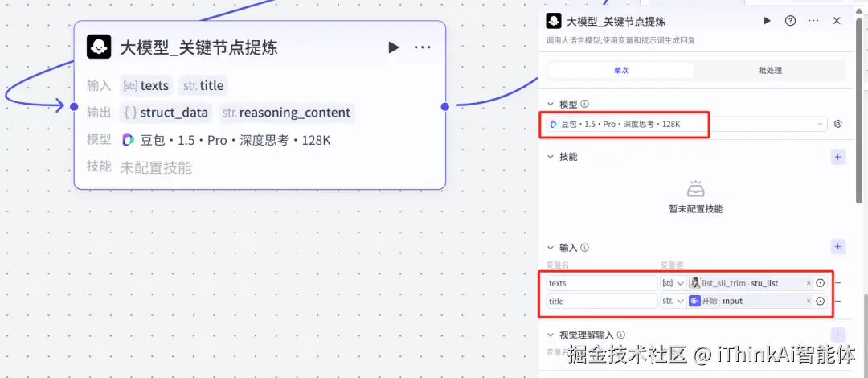Clear the stu_list reference value

pos(809,283)
